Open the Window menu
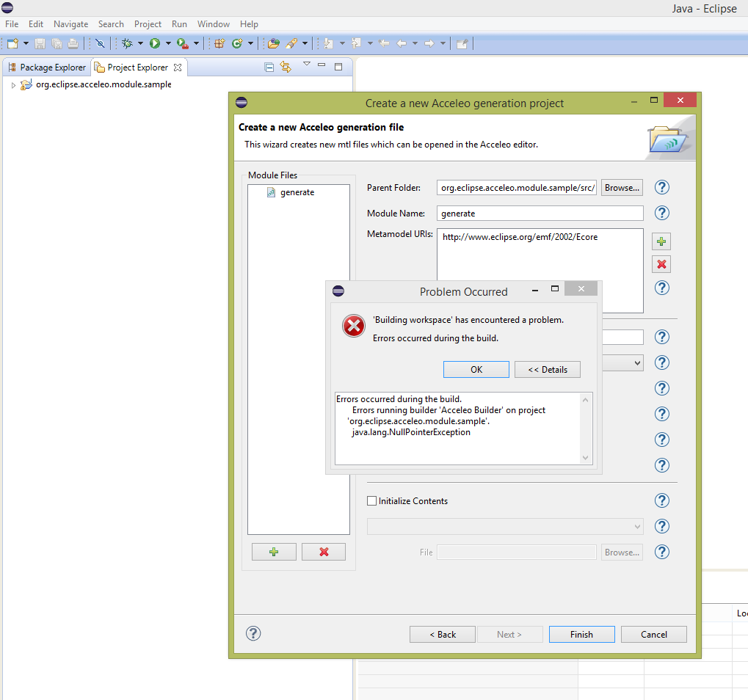The width and height of the screenshot is (748, 700). point(213,23)
